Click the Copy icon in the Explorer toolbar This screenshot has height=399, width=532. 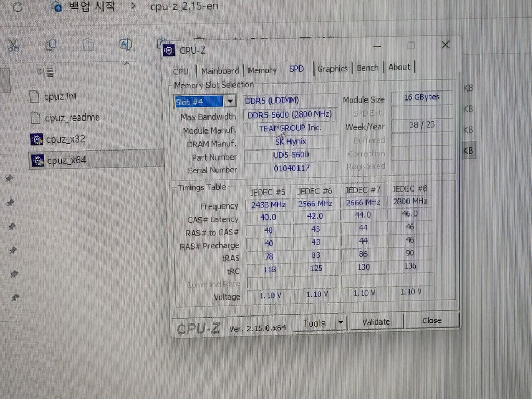click(x=51, y=46)
